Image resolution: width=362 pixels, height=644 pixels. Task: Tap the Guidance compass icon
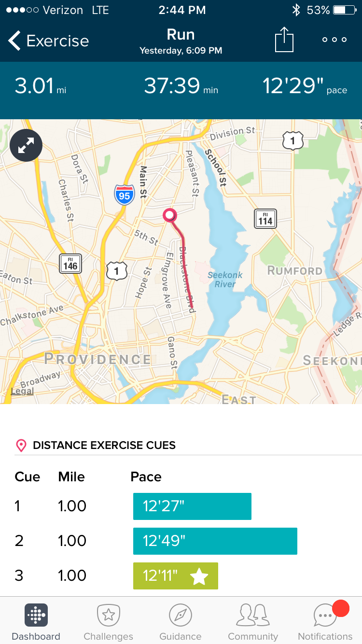click(181, 615)
